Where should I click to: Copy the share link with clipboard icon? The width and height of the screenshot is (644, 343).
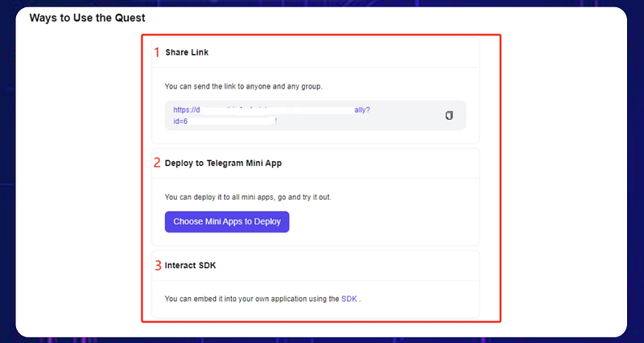tap(449, 115)
